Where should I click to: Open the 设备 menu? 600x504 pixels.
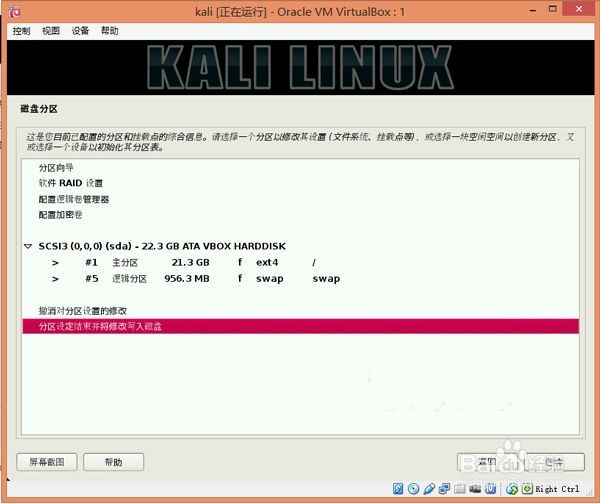tap(80, 31)
